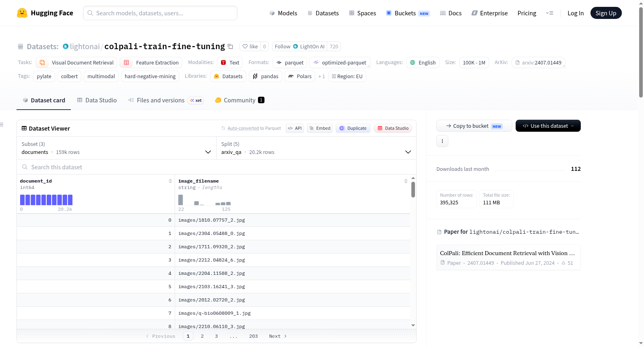Click the lightonai owner link in title
This screenshot has width=644, height=347.
pos(85,46)
